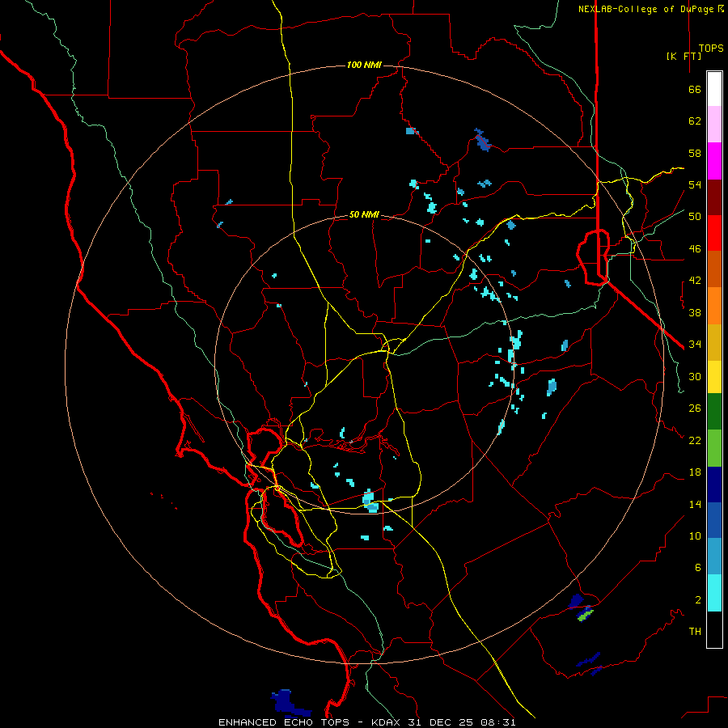Click the white swatch in the tops legend
728x728 pixels.
point(714,89)
